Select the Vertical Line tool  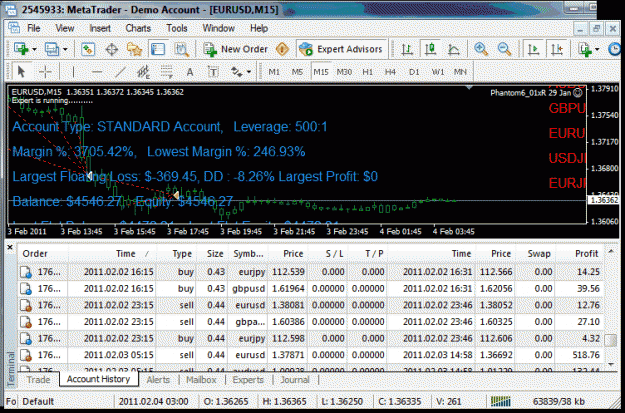(73, 72)
